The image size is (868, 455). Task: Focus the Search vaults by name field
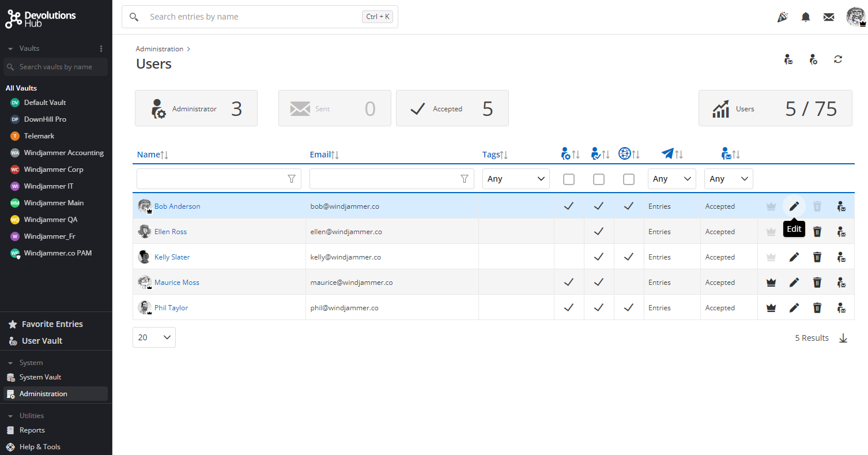tap(56, 67)
